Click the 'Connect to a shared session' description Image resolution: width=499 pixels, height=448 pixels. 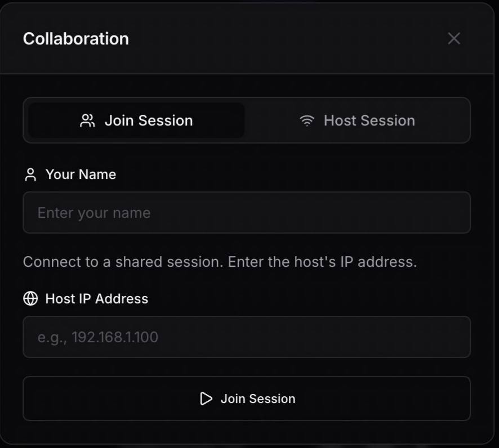(220, 262)
